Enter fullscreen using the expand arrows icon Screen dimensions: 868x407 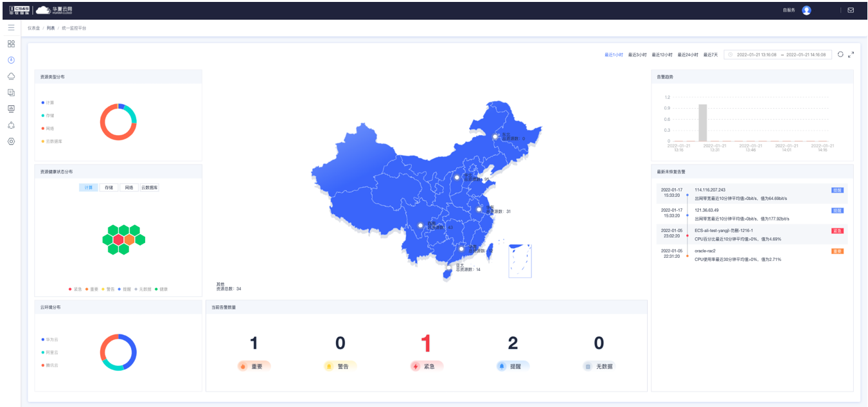851,55
